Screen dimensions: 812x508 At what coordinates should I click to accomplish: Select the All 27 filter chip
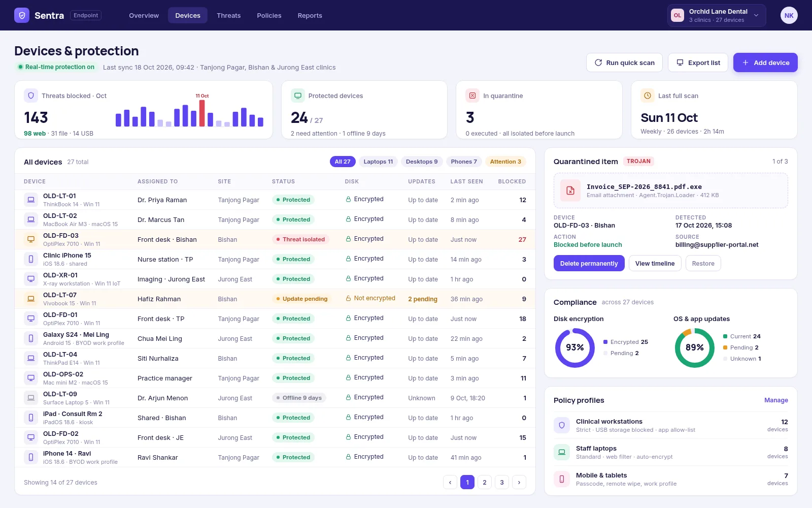point(343,162)
